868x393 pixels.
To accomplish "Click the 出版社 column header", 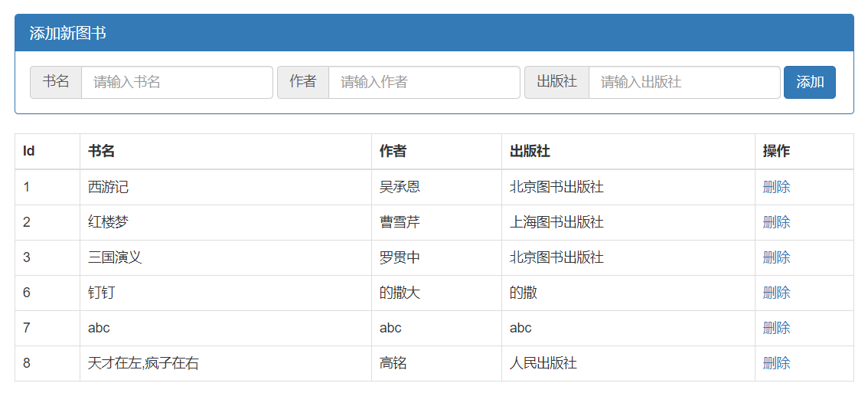I will (x=530, y=152).
